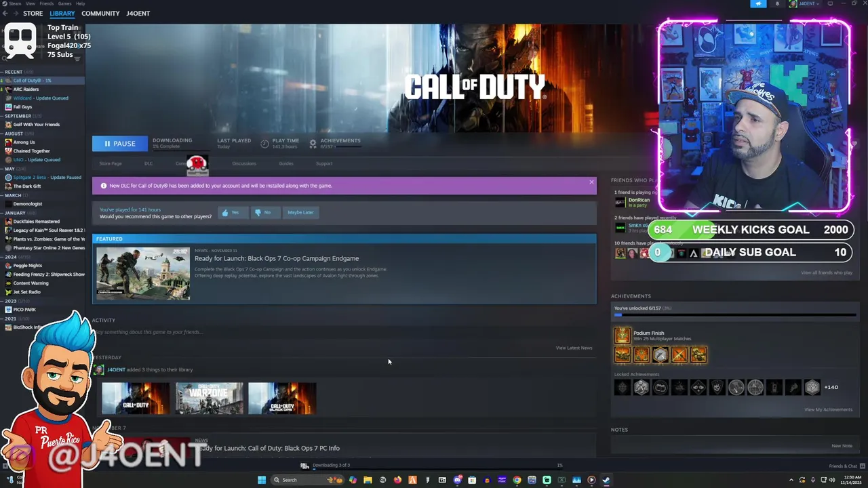This screenshot has width=868, height=488.
Task: Open featured Black Ops 7 Endgame news thumbnail
Action: [143, 273]
